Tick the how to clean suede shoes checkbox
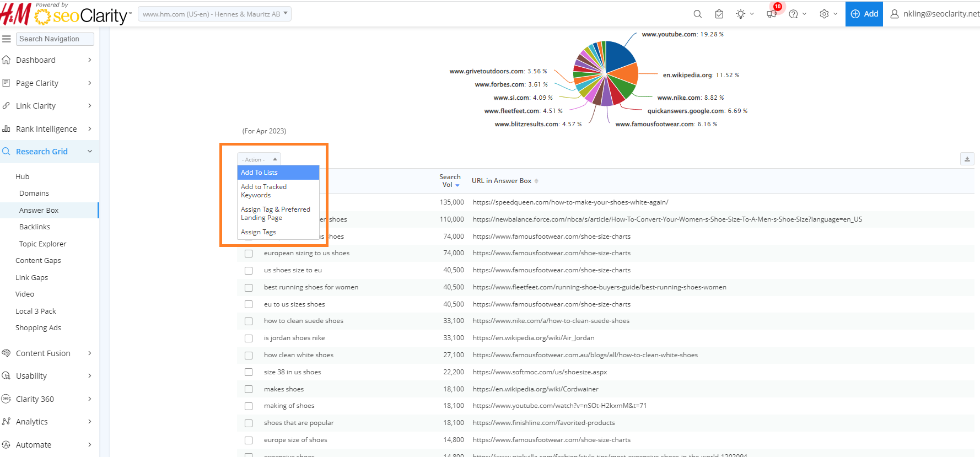980x457 pixels. tap(249, 321)
